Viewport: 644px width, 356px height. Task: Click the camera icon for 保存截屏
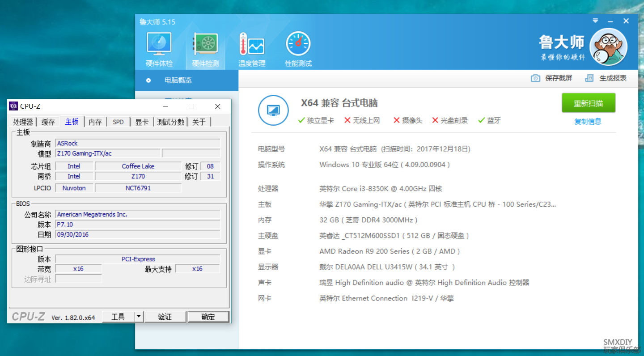click(535, 78)
